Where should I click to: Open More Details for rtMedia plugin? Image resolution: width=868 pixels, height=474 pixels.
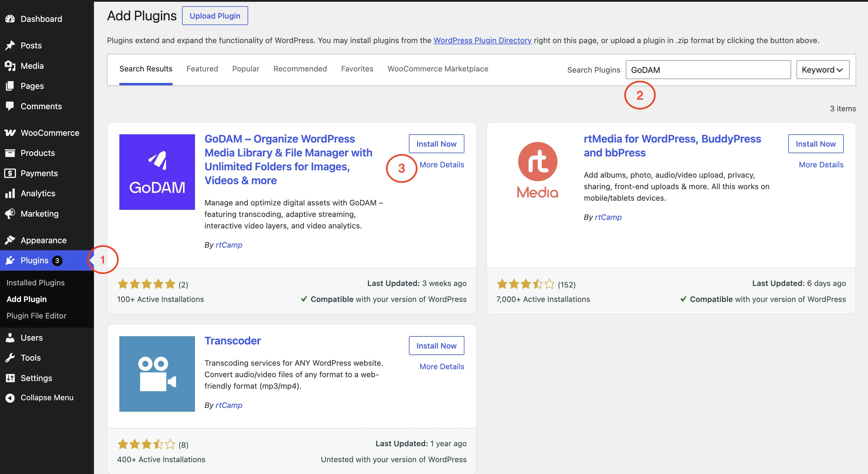click(x=821, y=165)
